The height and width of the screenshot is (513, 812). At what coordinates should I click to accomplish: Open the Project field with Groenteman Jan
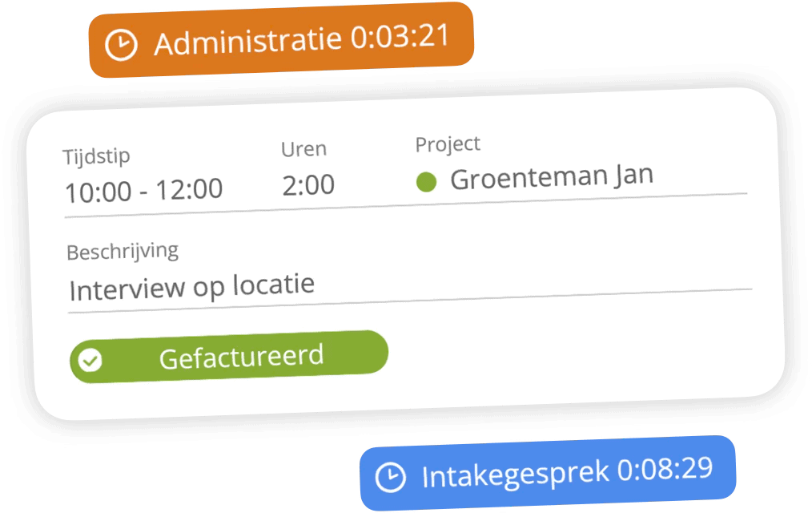coord(552,178)
